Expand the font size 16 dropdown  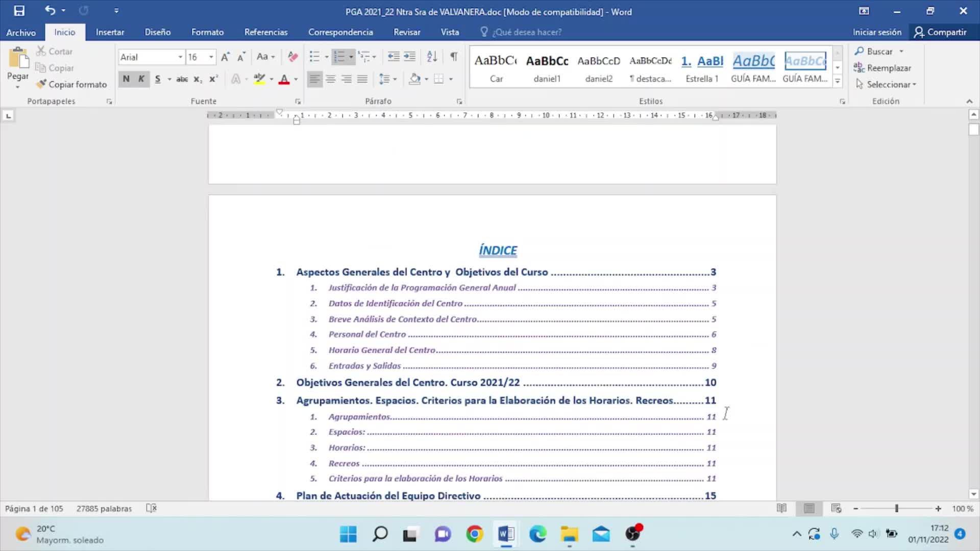tap(211, 57)
